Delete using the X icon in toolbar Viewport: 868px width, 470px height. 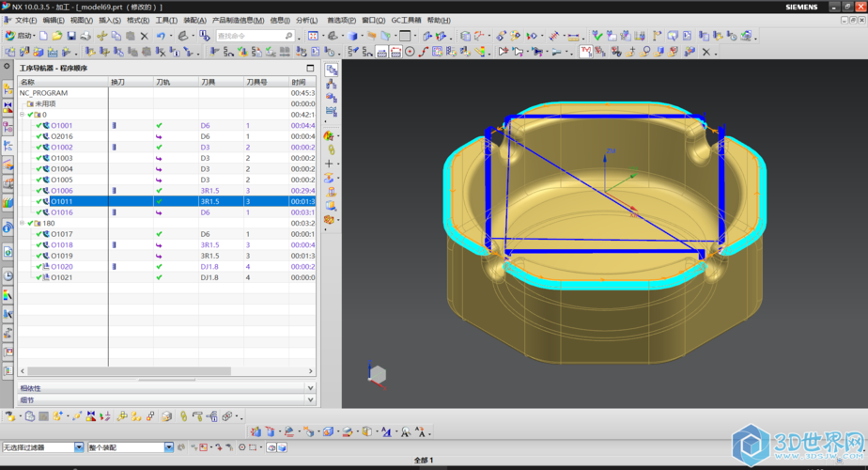pos(144,36)
